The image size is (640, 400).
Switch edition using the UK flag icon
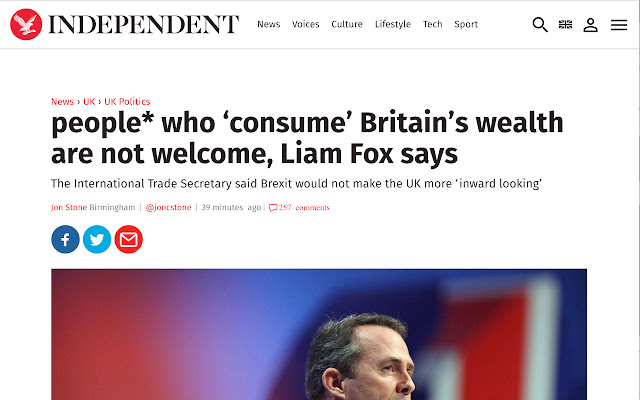pos(565,24)
